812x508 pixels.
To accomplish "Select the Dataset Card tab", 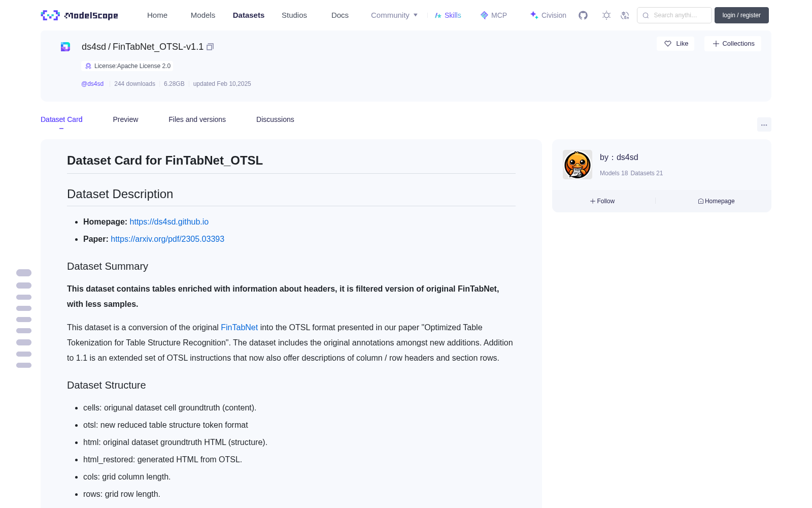I will pyautogui.click(x=61, y=119).
